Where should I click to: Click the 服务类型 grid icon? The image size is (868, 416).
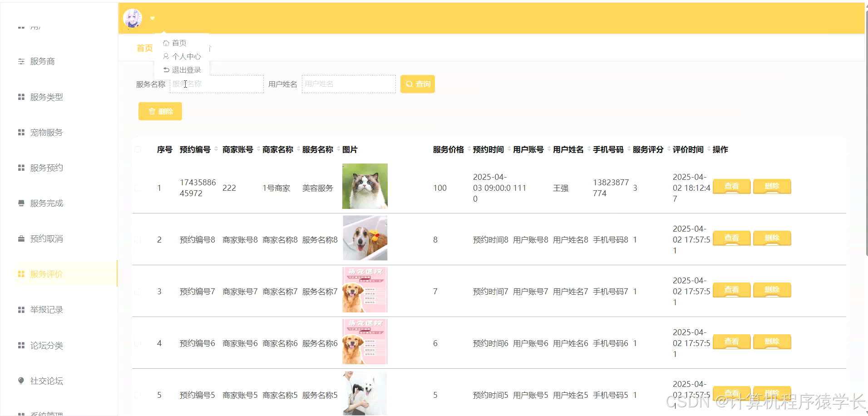21,97
